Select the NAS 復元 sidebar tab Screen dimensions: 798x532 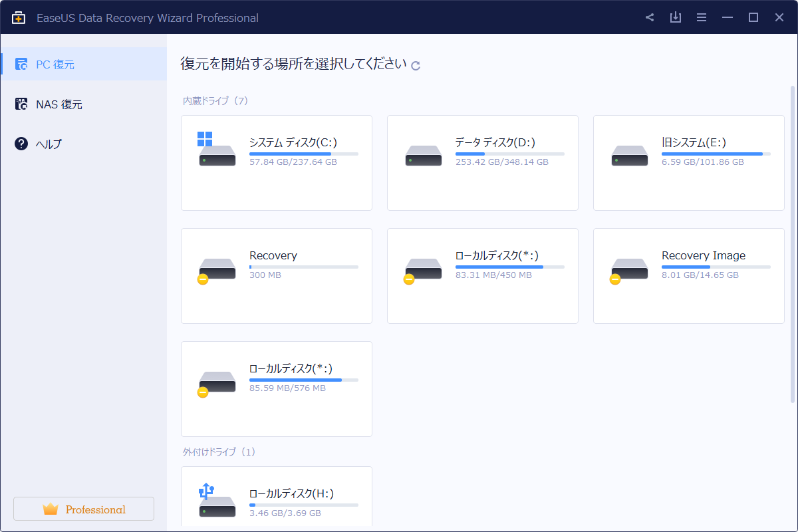(83, 104)
